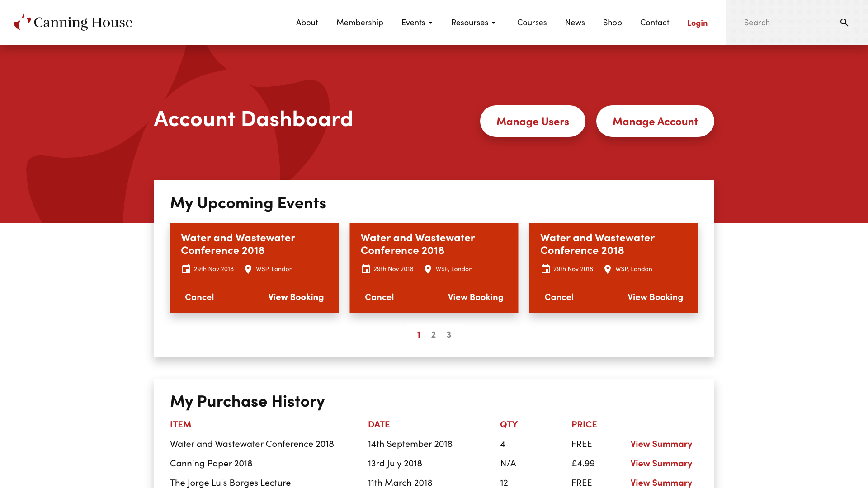Click the My Upcoming Events heading

pyautogui.click(x=248, y=203)
